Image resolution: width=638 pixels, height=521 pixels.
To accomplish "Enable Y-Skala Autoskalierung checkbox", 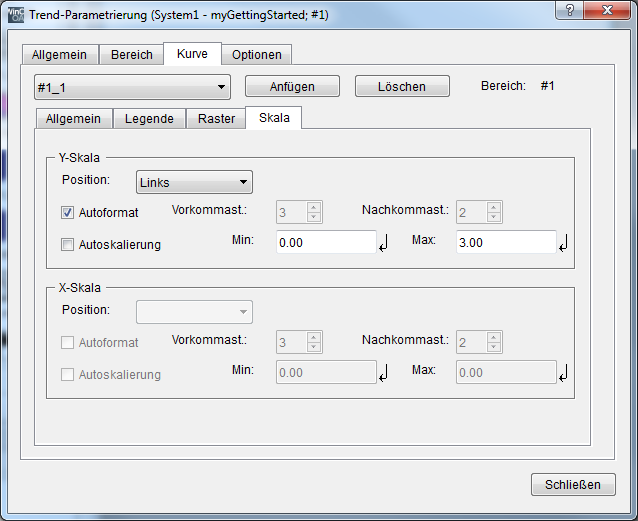I will (67, 245).
